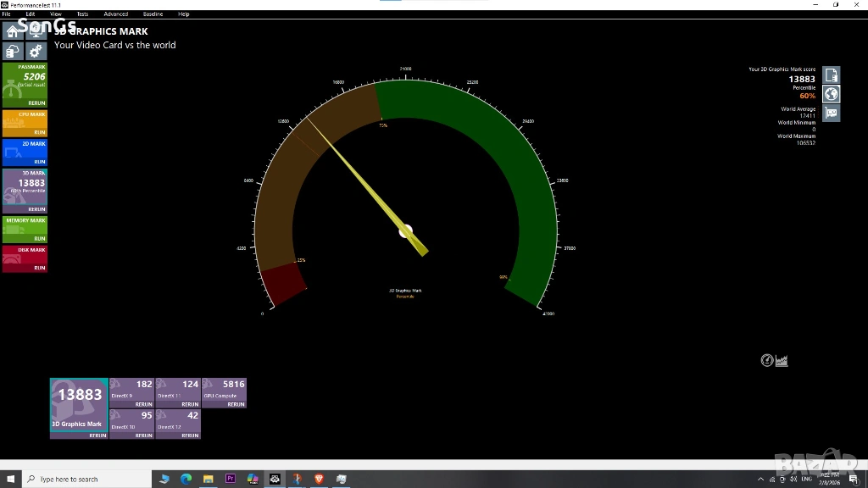Select the globe world comparison icon
The image size is (868, 488).
tap(832, 94)
